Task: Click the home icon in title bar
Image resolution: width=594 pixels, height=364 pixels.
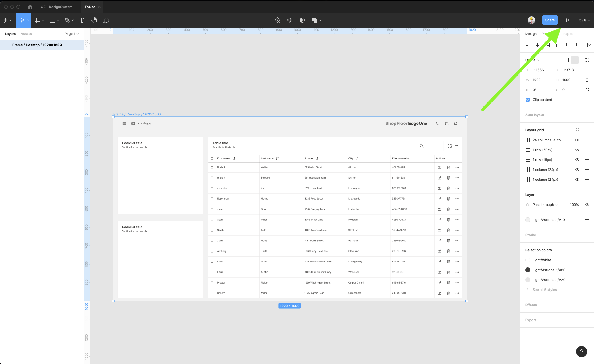Action: point(30,7)
